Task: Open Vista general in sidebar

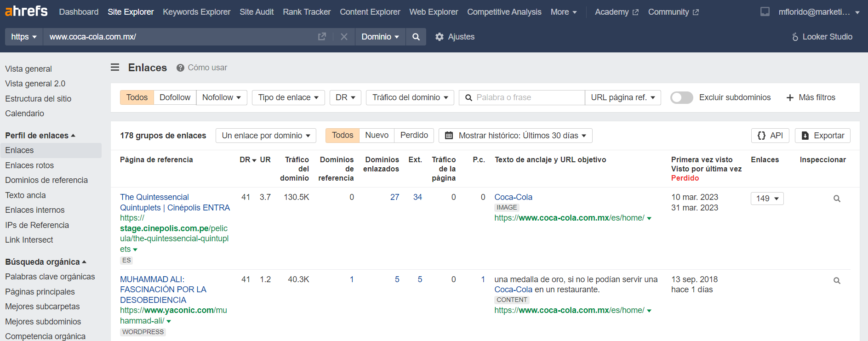Action: point(29,69)
